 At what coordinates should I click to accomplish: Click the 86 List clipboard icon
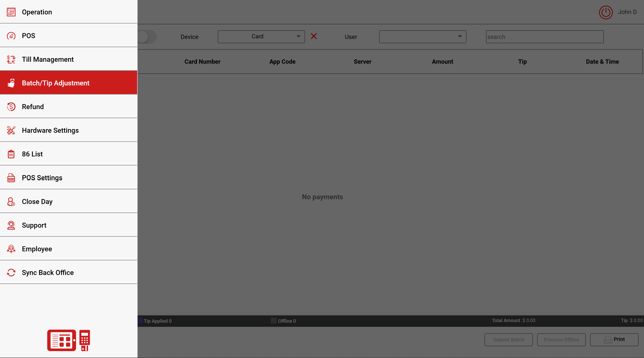click(x=11, y=154)
